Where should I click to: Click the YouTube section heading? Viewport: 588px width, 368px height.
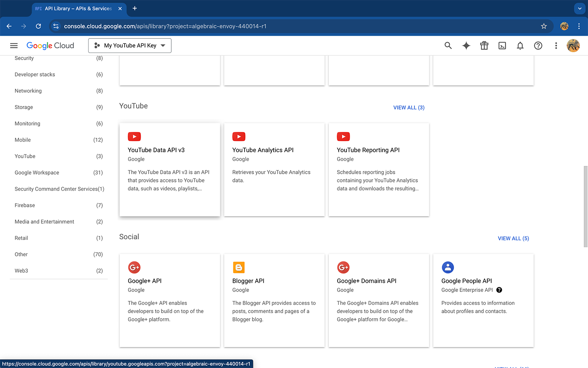tap(133, 106)
